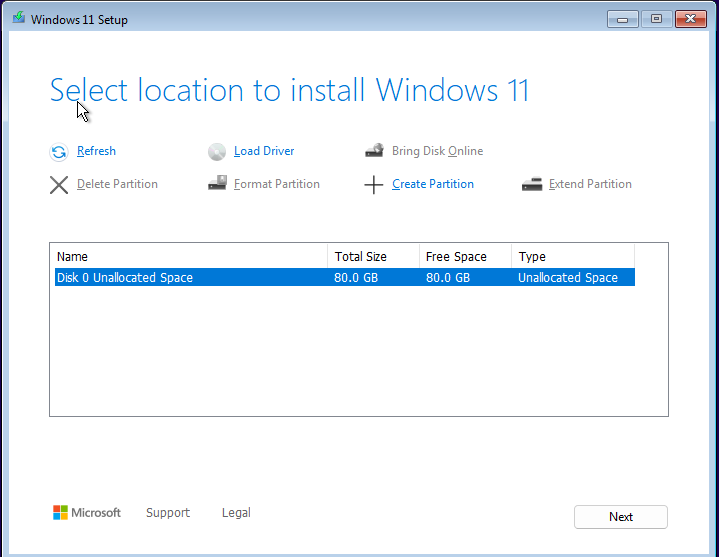Click the Delete Partition X icon

[59, 185]
